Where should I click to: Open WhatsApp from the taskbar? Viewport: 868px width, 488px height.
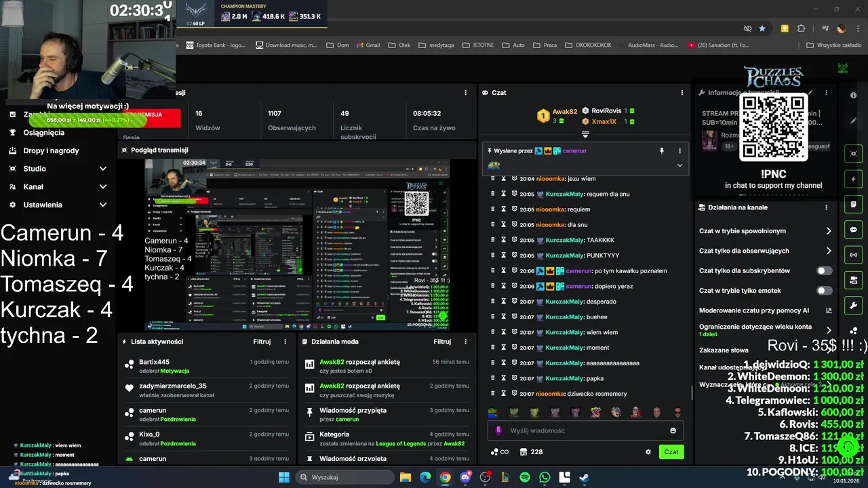click(x=545, y=477)
